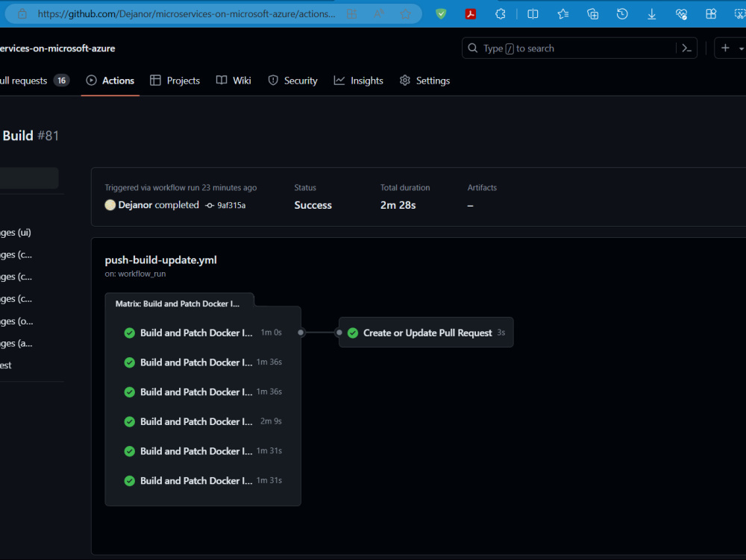Open Pull requests tab with 16 badge
Screen dimensions: 746x560
34,81
